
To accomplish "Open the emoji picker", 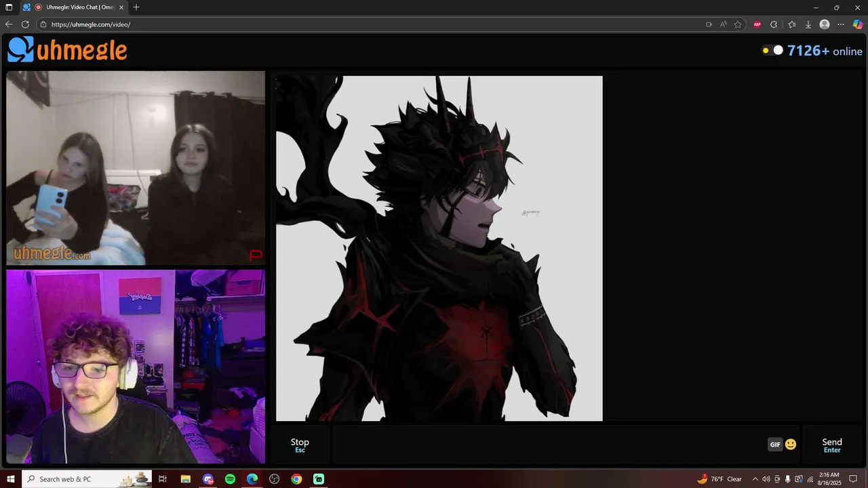I will tap(791, 445).
